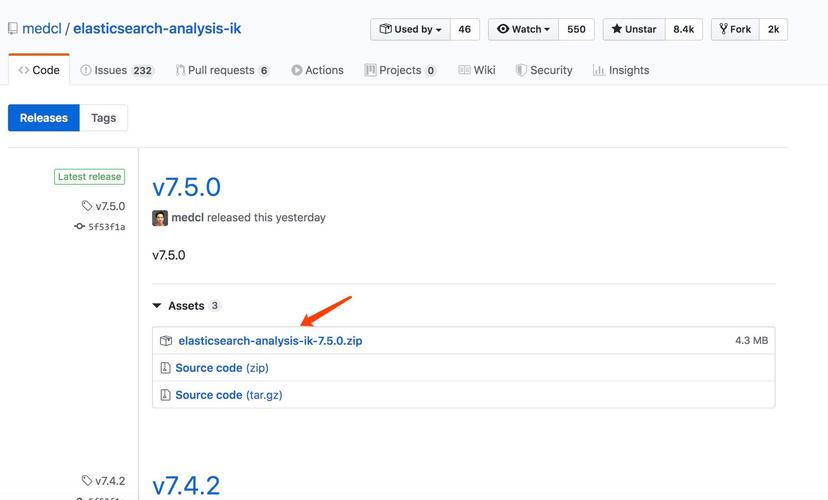Image resolution: width=828 pixels, height=500 pixels.
Task: Download elasticsearch-analysis-ik-7.5.0.zip
Action: (270, 341)
